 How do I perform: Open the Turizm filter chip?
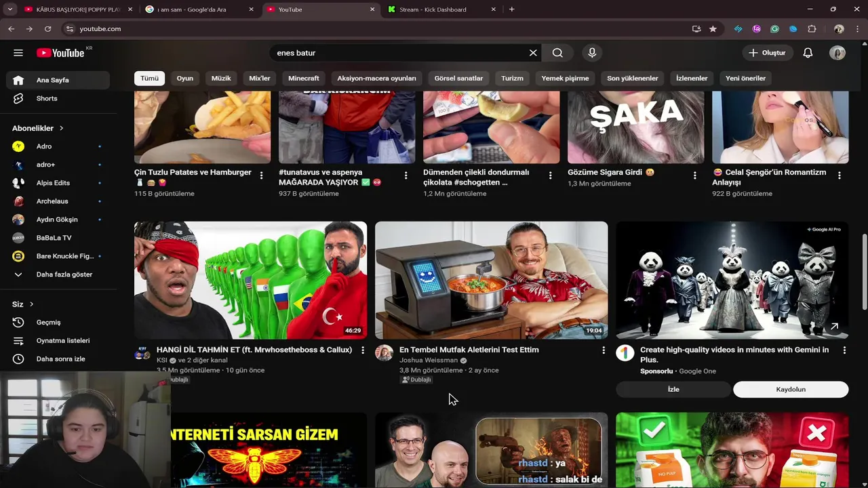point(512,78)
